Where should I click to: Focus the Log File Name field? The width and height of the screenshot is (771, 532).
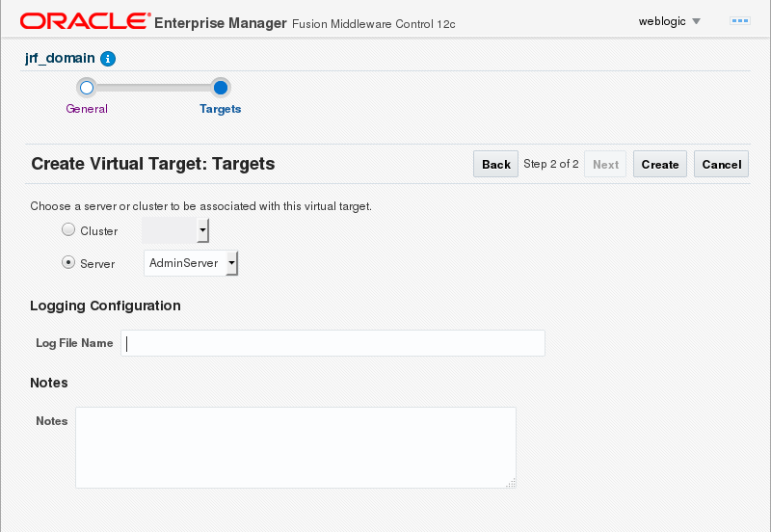point(332,343)
